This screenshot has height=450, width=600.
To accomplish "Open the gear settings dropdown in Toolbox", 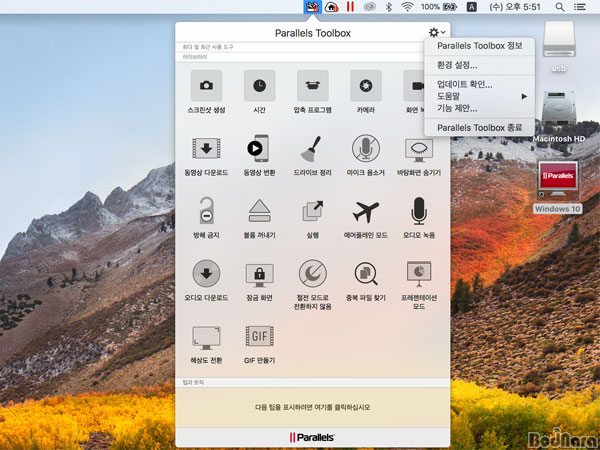I will (x=437, y=33).
